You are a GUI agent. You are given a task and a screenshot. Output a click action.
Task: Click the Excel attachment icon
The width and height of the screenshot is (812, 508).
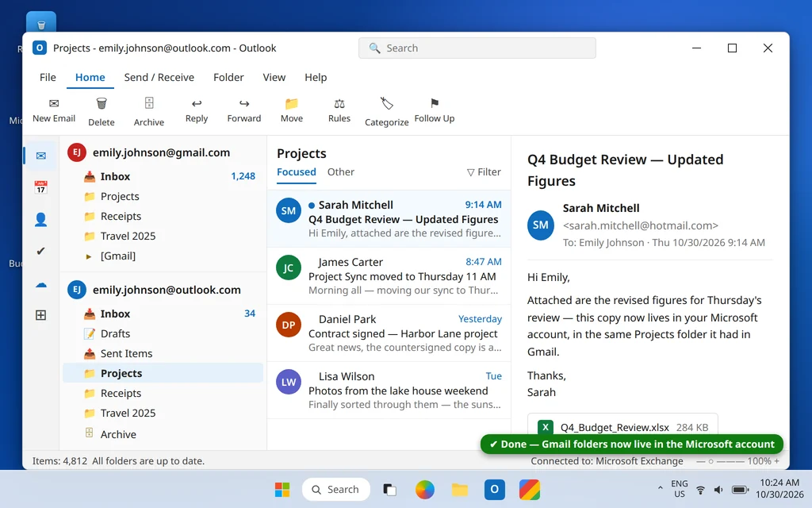coord(546,427)
